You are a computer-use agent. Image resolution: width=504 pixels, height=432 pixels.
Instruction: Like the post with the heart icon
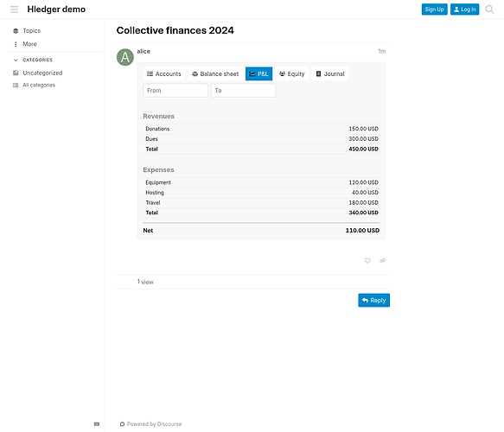[x=367, y=260]
